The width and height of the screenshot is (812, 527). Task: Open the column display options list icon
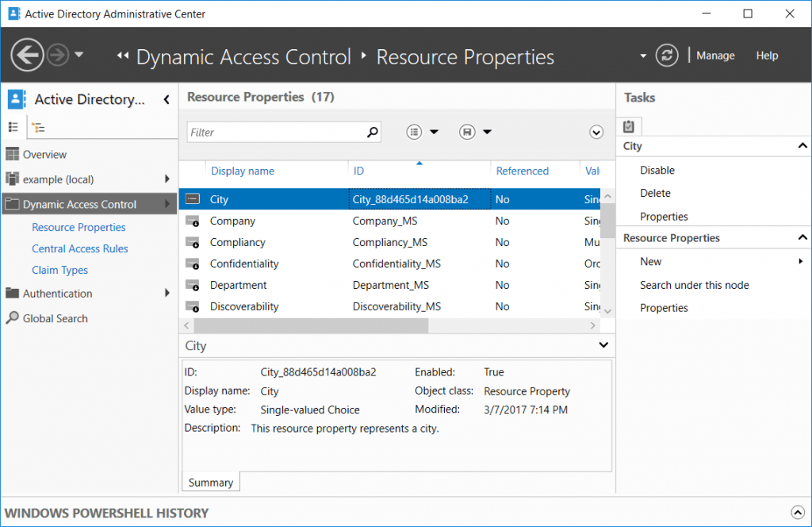412,131
